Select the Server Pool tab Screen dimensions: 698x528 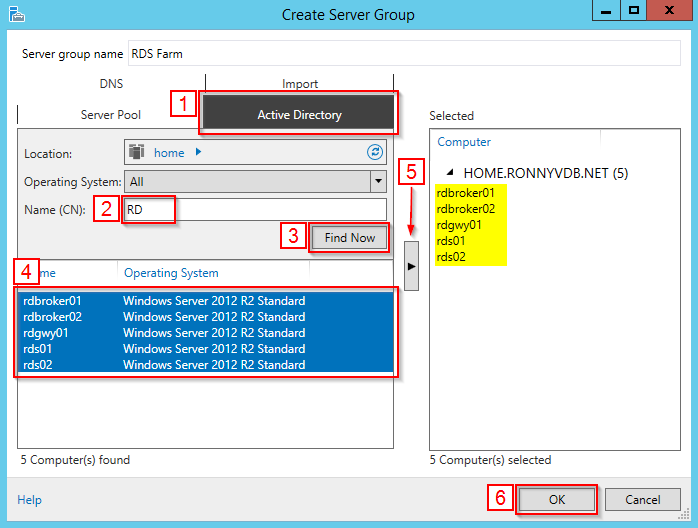[111, 115]
